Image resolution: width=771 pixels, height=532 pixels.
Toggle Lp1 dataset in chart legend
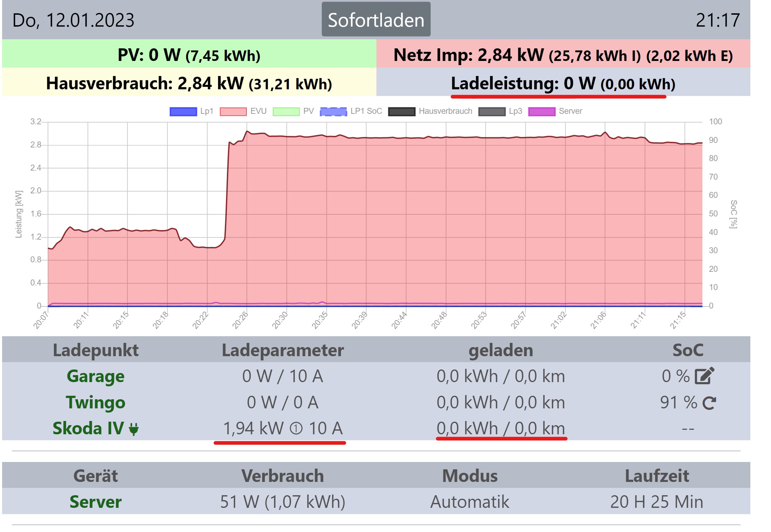point(183,111)
